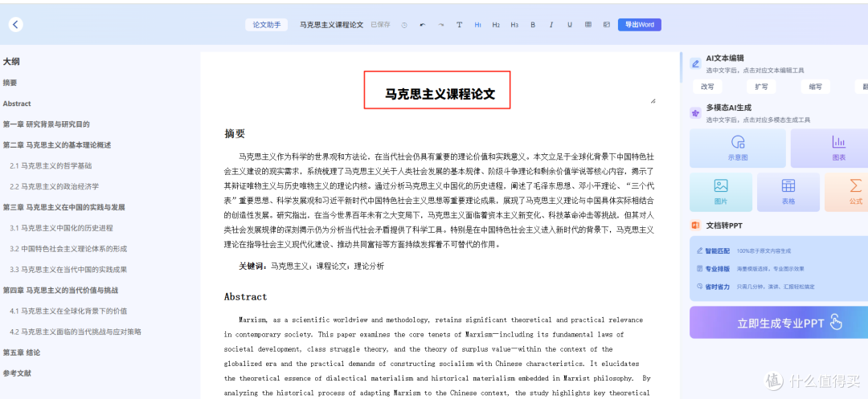Undo the last edit
The height and width of the screenshot is (399, 868).
point(423,25)
